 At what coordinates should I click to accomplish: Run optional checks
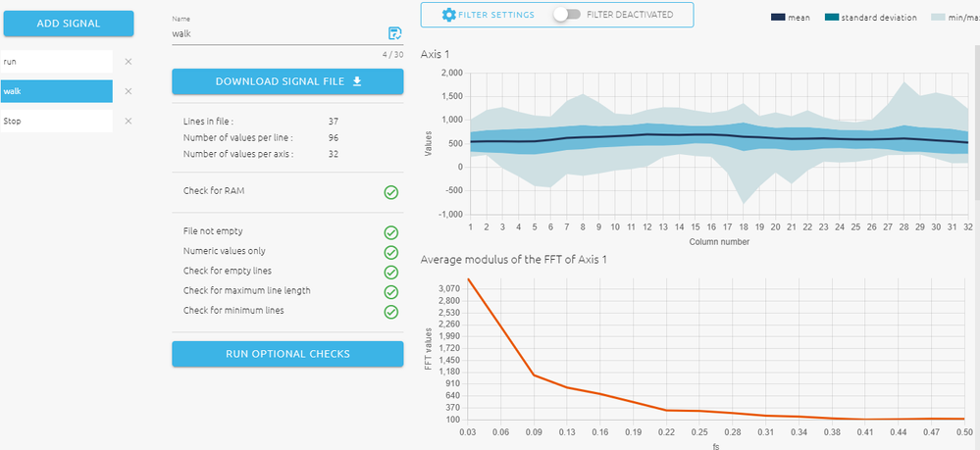coord(287,354)
